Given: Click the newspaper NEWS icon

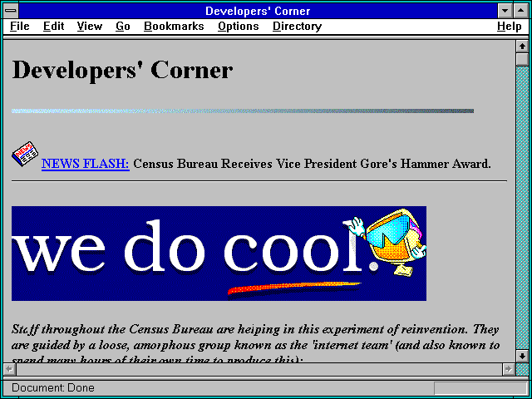Looking at the screenshot, I should 25,154.
